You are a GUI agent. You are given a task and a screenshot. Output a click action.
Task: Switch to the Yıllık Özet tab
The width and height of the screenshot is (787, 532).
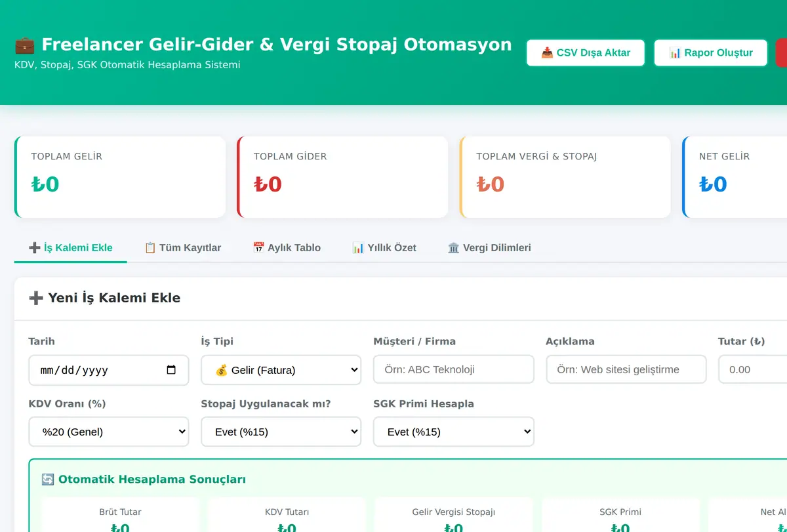384,248
